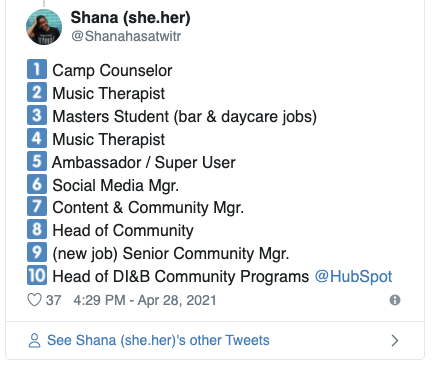Open the @Shanahasatwitr handle
This screenshot has height=367, width=433.
click(x=126, y=36)
